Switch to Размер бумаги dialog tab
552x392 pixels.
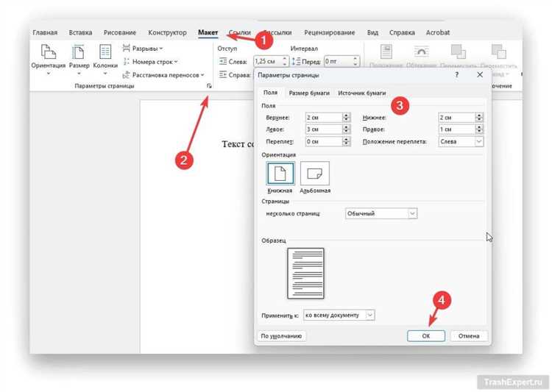pos(309,93)
